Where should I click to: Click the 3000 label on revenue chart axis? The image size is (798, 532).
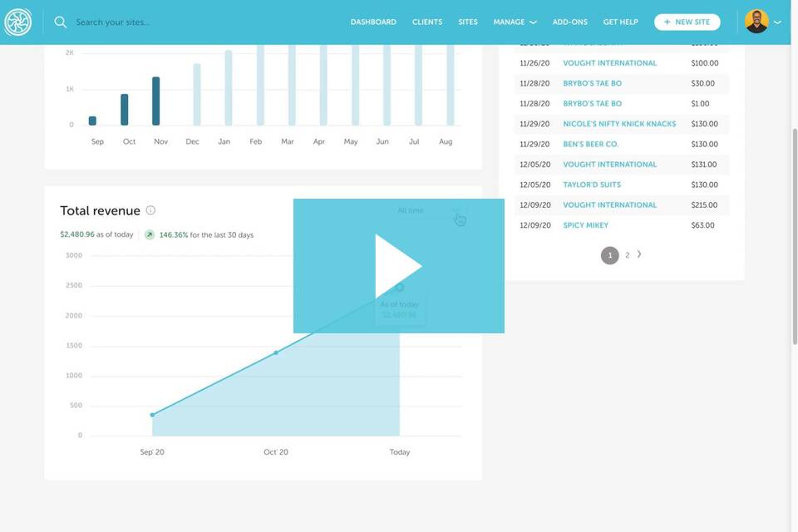click(74, 255)
